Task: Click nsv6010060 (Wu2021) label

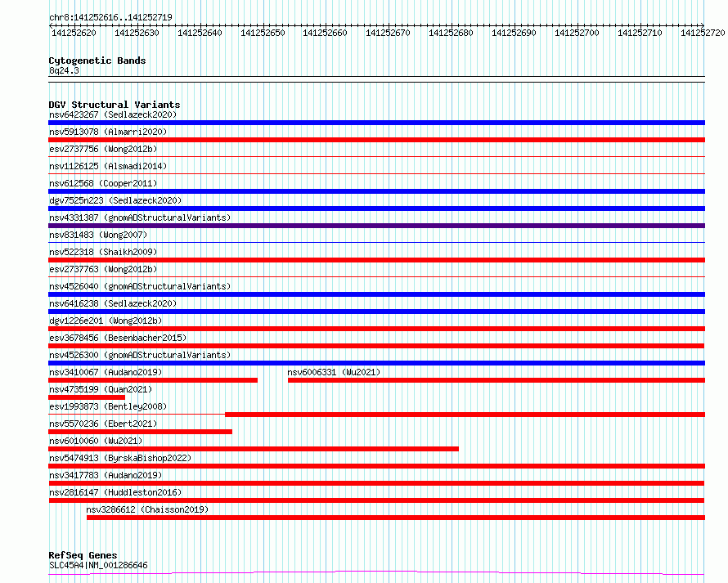Action: coord(96,441)
